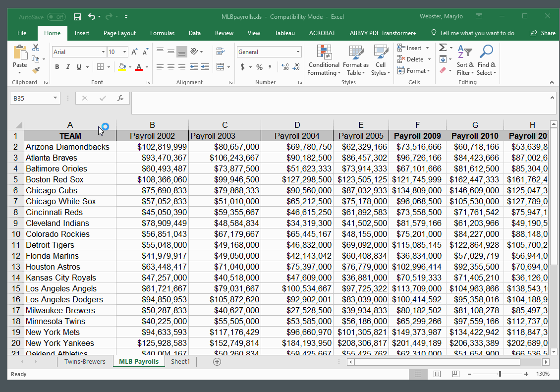This screenshot has height=392, width=560.
Task: Click the Copy icon
Action: click(35, 59)
